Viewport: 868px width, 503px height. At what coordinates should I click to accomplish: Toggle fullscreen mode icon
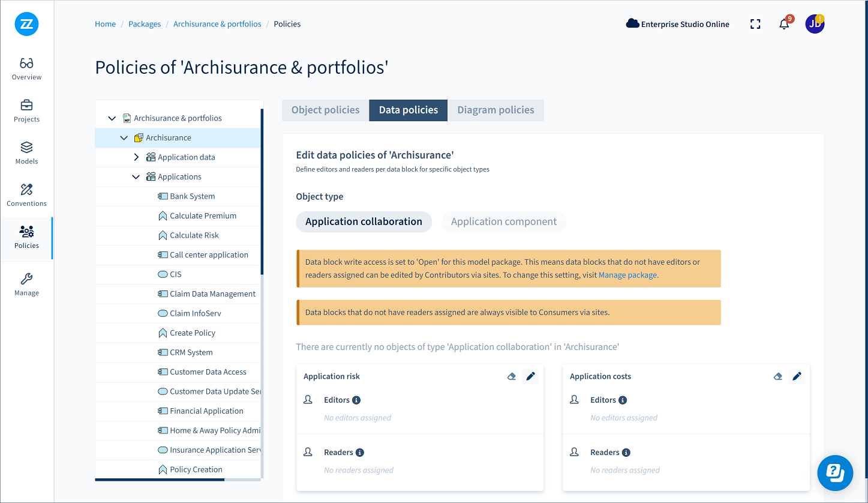755,24
